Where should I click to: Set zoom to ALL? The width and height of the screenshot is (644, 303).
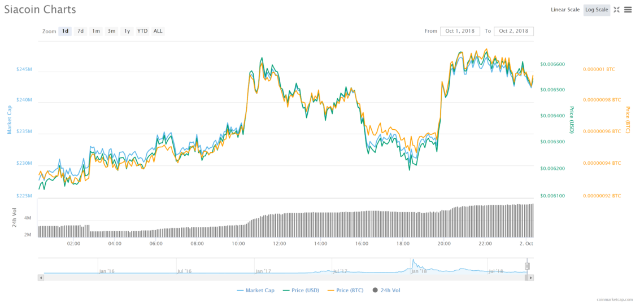click(158, 31)
